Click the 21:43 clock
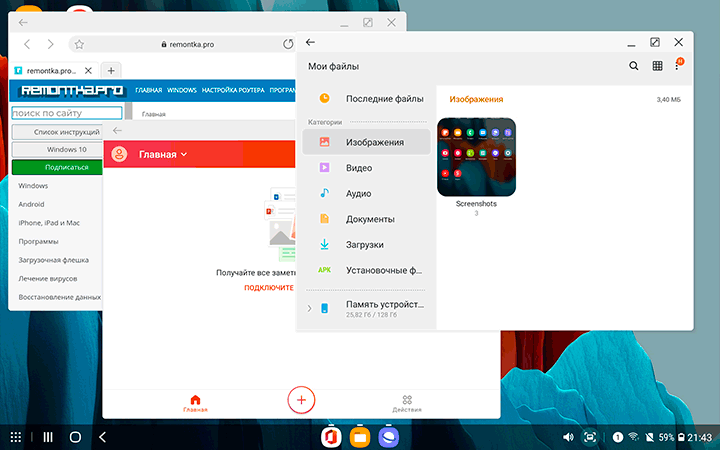This screenshot has width=720, height=450. 700,437
